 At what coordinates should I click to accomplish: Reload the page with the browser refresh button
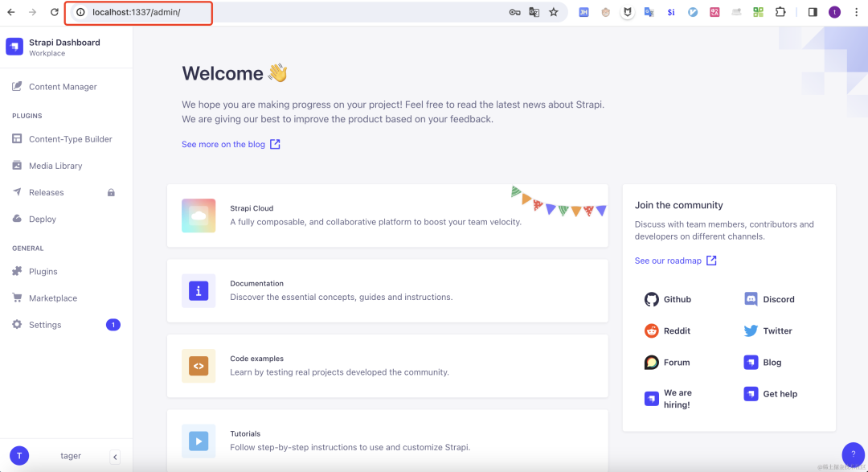coord(55,11)
